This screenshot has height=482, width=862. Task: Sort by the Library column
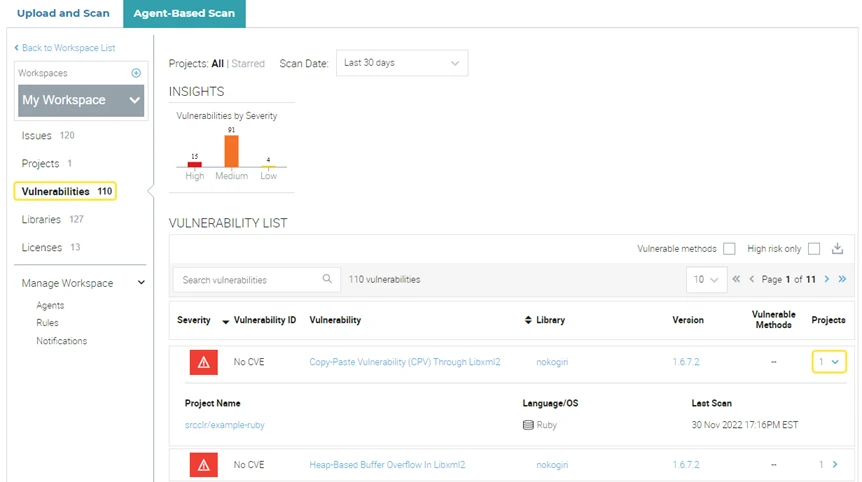coord(528,320)
